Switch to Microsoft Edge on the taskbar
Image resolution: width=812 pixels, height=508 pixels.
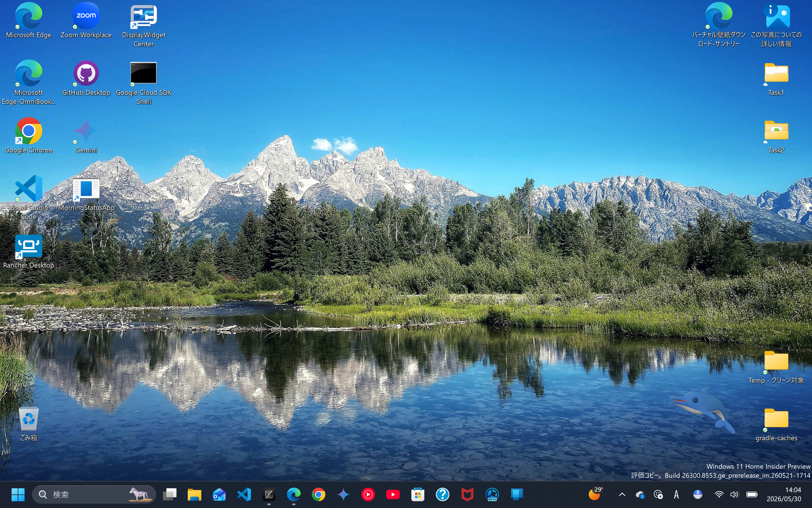(294, 494)
